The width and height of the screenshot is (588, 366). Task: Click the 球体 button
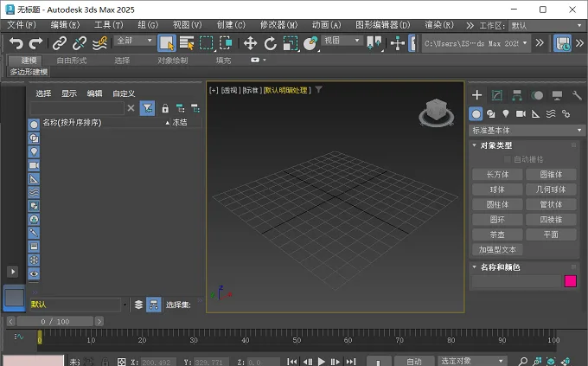coord(497,189)
